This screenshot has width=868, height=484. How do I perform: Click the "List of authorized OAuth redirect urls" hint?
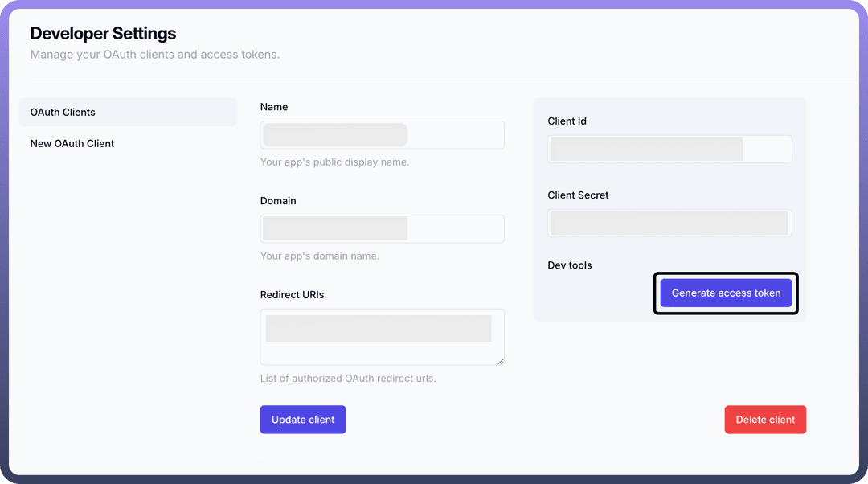pos(348,378)
